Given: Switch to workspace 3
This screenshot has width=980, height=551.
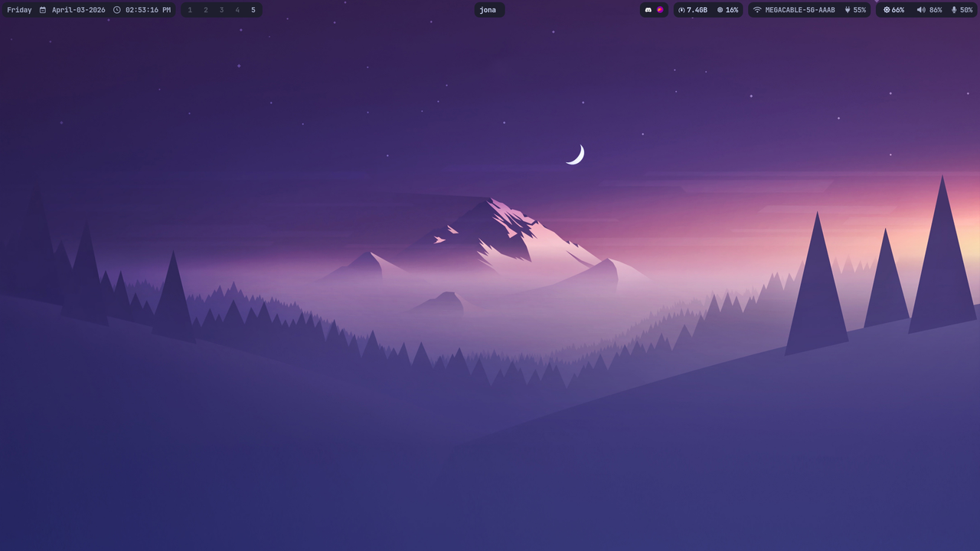Looking at the screenshot, I should [x=222, y=10].
